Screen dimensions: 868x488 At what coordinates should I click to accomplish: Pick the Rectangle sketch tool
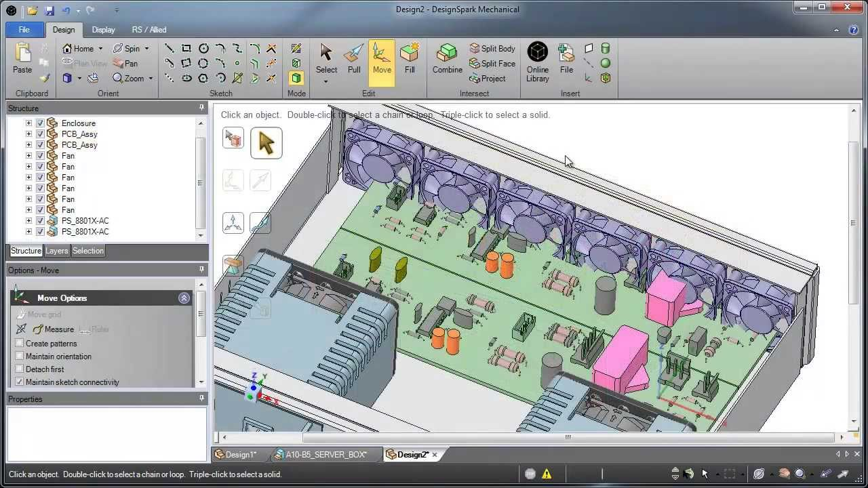[186, 48]
